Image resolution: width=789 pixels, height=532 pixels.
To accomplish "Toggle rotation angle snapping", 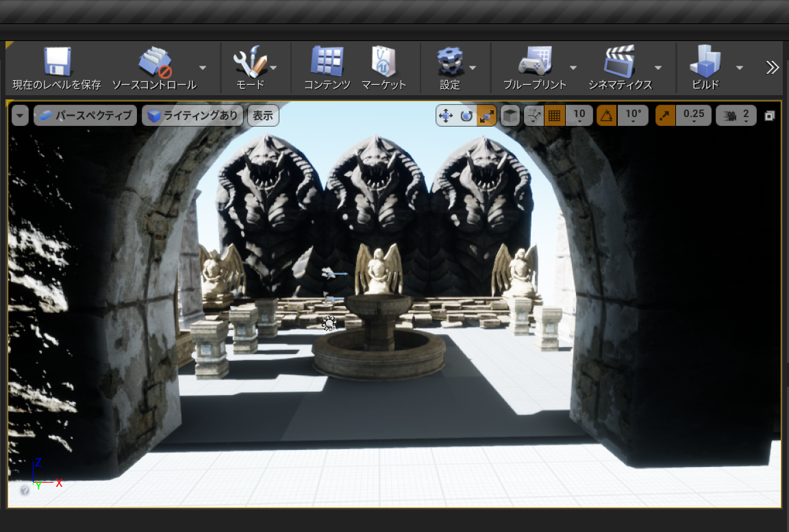I will click(607, 116).
